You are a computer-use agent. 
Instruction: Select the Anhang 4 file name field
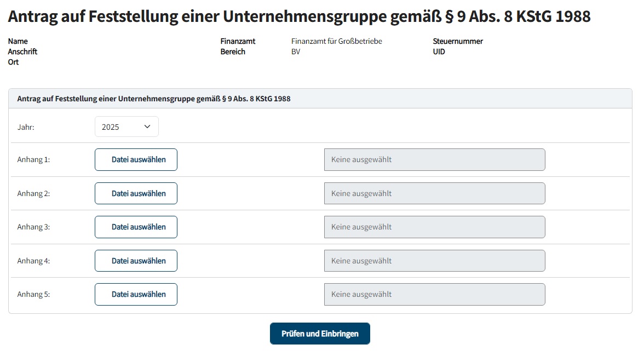click(434, 261)
